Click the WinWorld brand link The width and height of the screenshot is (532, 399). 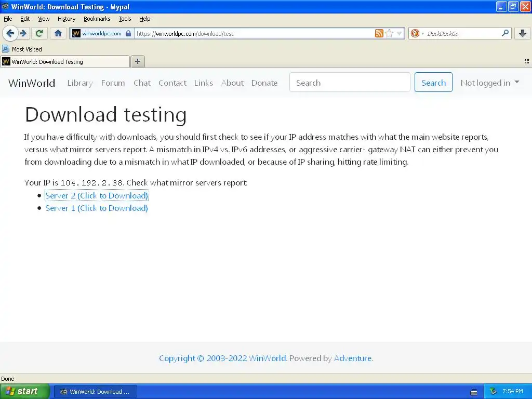pyautogui.click(x=32, y=83)
